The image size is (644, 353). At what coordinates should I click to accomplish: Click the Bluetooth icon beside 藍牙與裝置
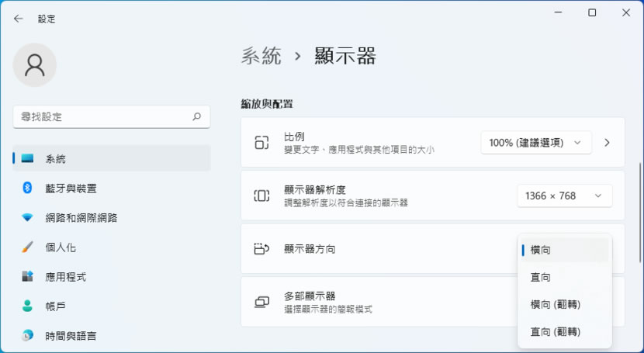pyautogui.click(x=27, y=188)
